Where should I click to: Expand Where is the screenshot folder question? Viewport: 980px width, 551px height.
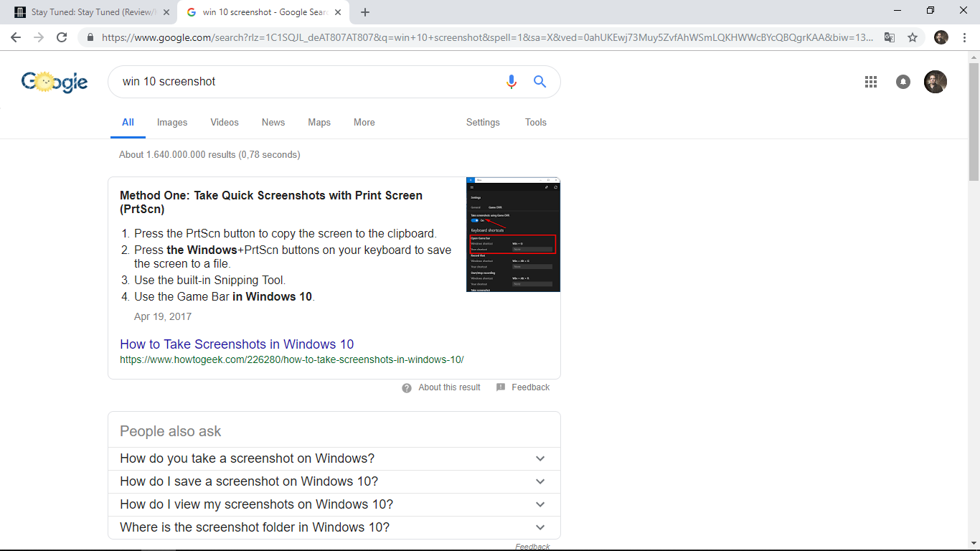tap(334, 527)
